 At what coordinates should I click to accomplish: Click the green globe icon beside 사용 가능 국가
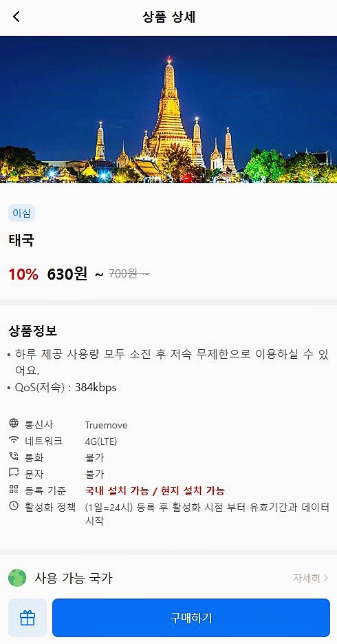(17, 578)
